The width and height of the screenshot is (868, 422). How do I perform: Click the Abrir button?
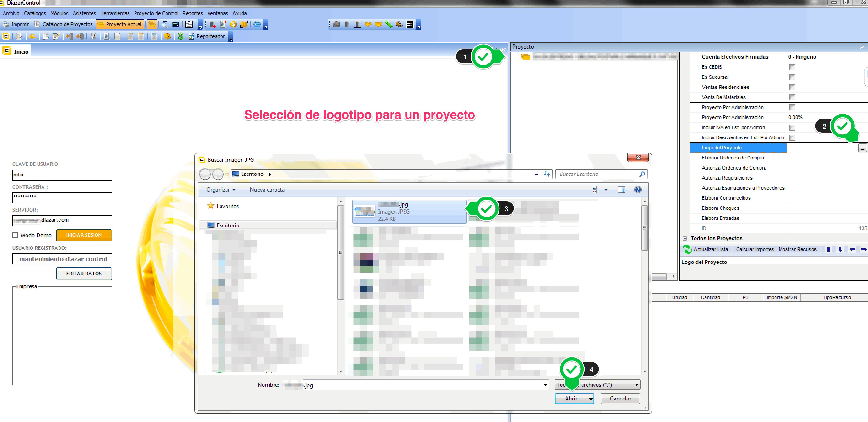point(571,398)
